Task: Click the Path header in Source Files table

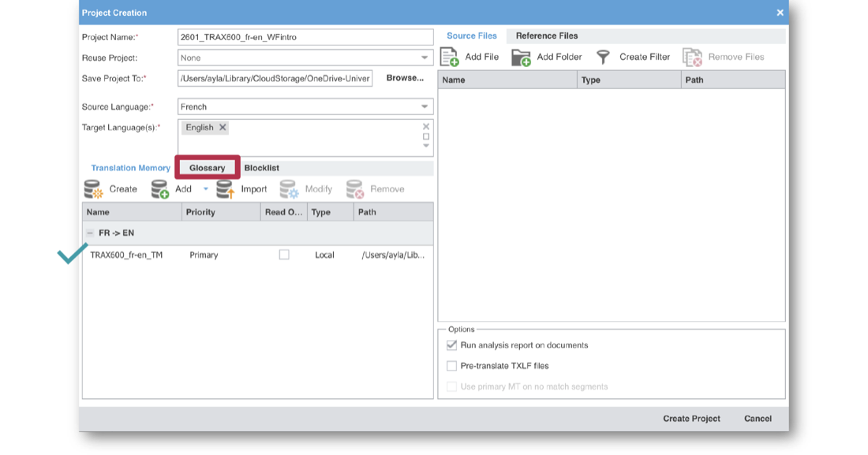Action: click(733, 80)
